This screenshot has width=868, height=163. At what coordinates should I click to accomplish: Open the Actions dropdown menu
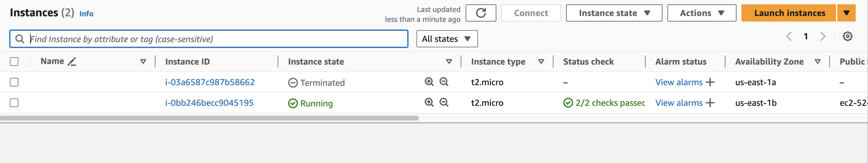click(701, 13)
